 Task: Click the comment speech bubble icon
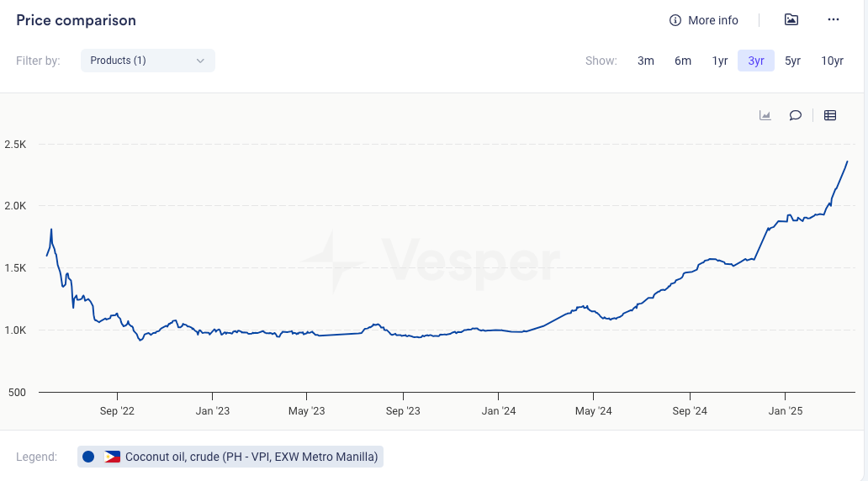795,115
